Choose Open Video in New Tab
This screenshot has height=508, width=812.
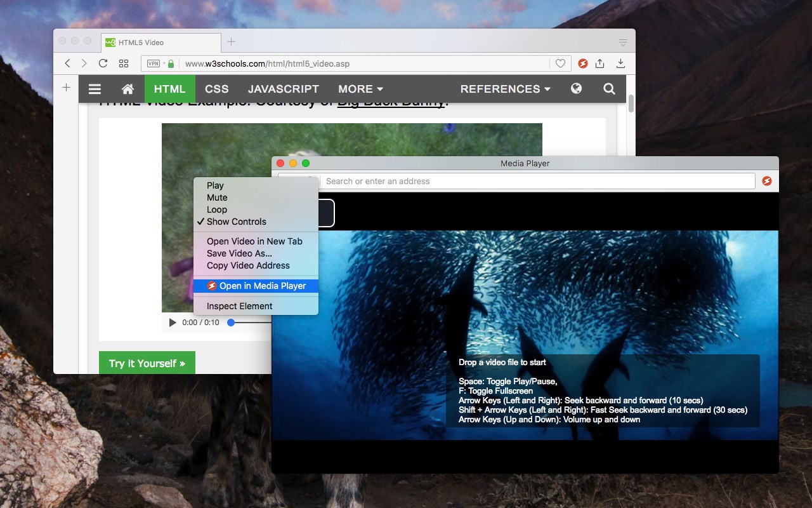[x=255, y=241]
